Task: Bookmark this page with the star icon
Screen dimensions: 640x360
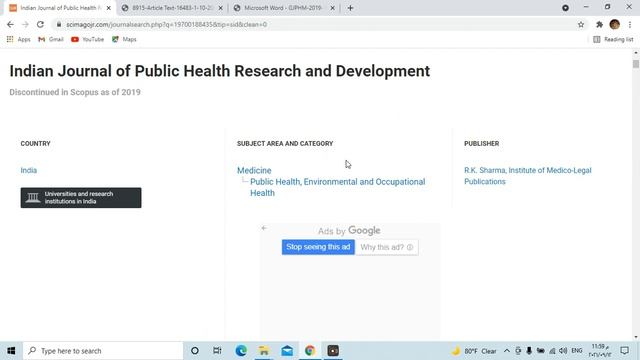Action: click(581, 24)
